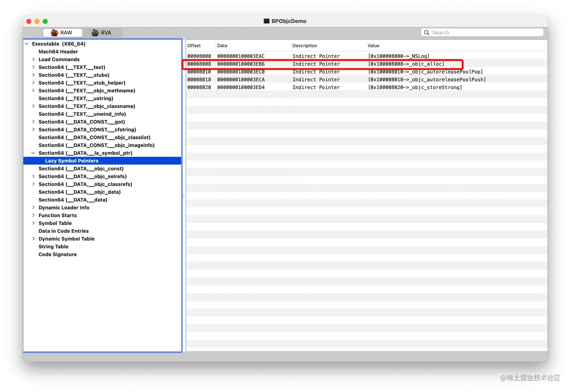Expand Section64 (__TEXT,__objc_methname) chevron
Viewport: 571px width, 392px height.
tap(33, 91)
